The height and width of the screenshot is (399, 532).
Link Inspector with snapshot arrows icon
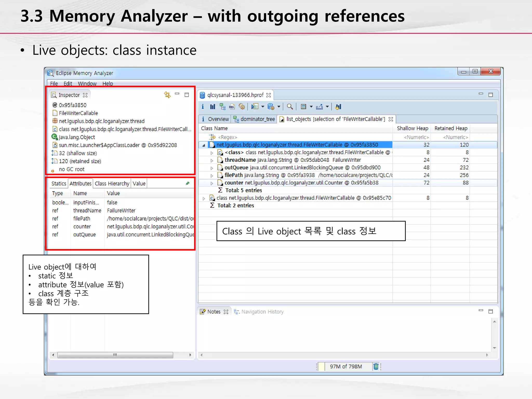[x=167, y=95]
